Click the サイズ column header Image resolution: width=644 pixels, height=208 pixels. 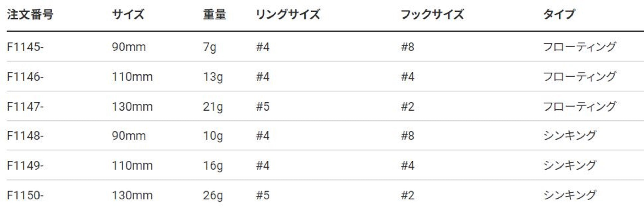(128, 14)
